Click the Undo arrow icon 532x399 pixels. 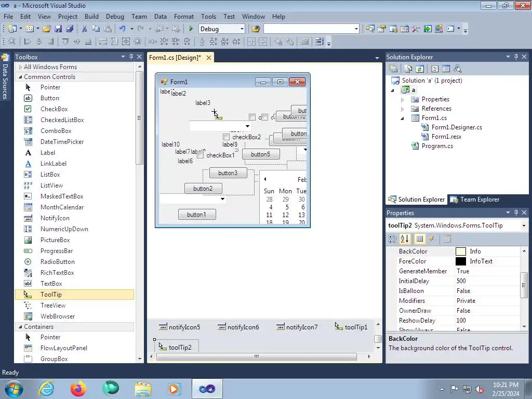pyautogui.click(x=123, y=29)
